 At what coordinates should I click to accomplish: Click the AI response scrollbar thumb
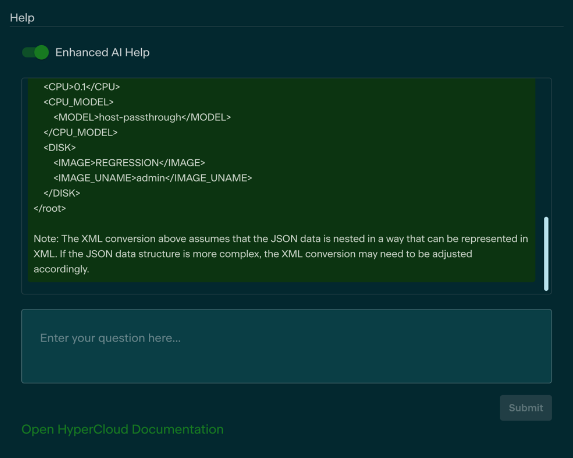click(x=546, y=254)
